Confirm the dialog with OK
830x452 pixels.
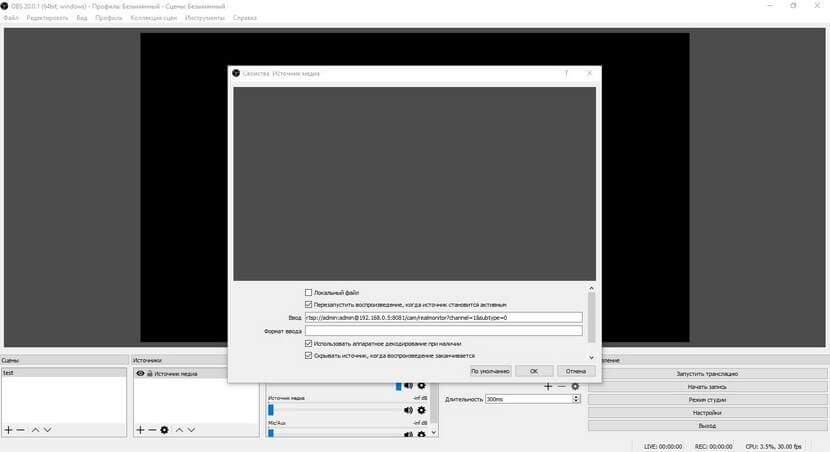tap(534, 371)
